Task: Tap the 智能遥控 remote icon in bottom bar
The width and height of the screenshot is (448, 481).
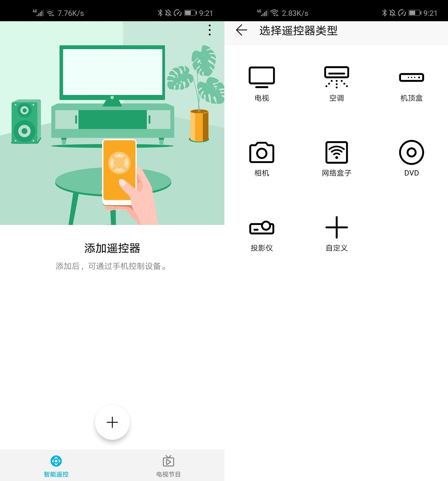Action: point(56,461)
